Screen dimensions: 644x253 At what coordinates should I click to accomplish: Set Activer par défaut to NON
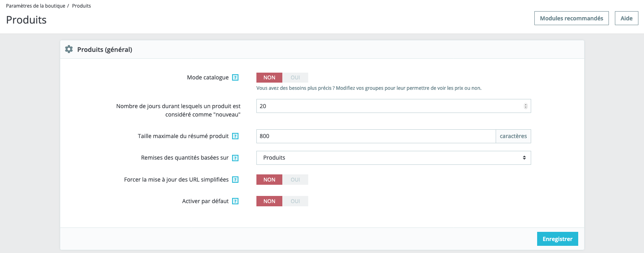[x=269, y=201]
